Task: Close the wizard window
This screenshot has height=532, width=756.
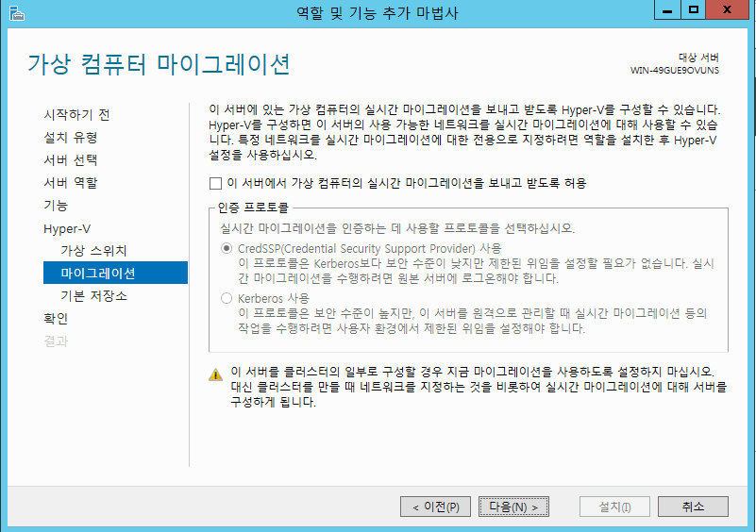Action: pos(727,10)
